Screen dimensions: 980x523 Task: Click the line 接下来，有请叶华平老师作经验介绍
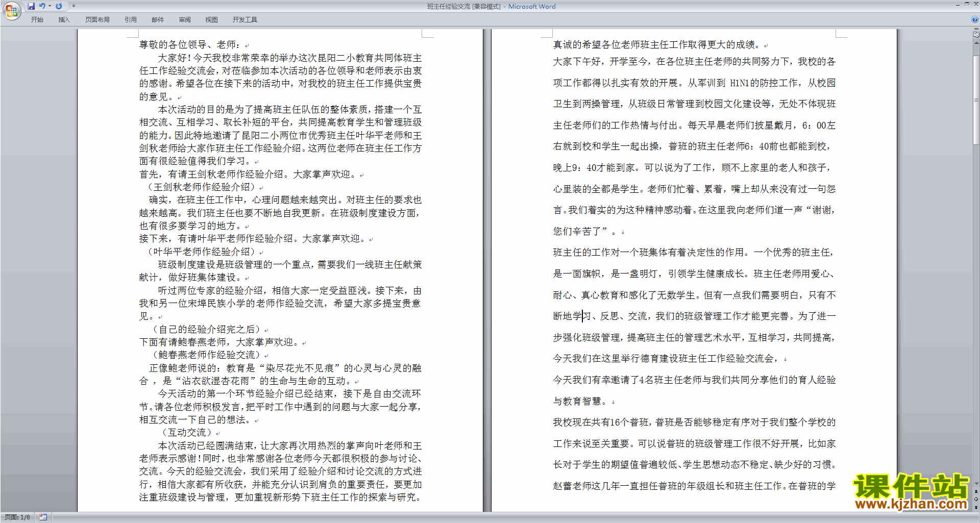(252, 238)
